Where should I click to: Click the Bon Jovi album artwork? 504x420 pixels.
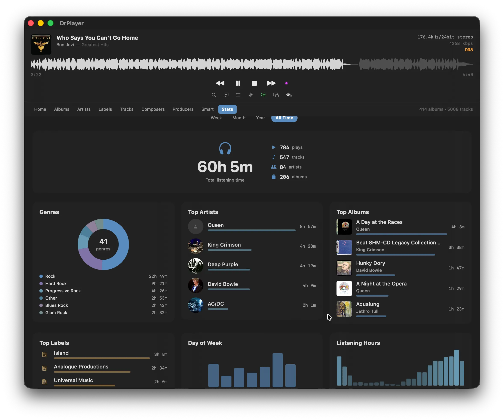click(x=41, y=44)
